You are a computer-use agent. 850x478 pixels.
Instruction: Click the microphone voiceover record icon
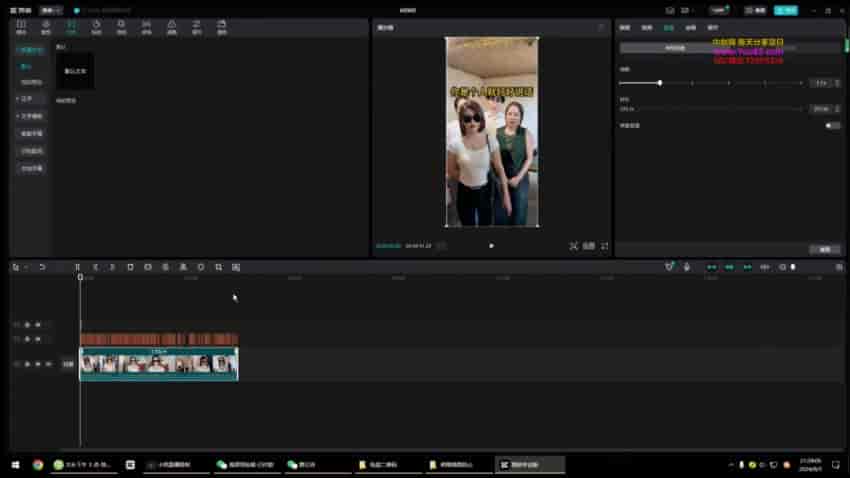686,267
